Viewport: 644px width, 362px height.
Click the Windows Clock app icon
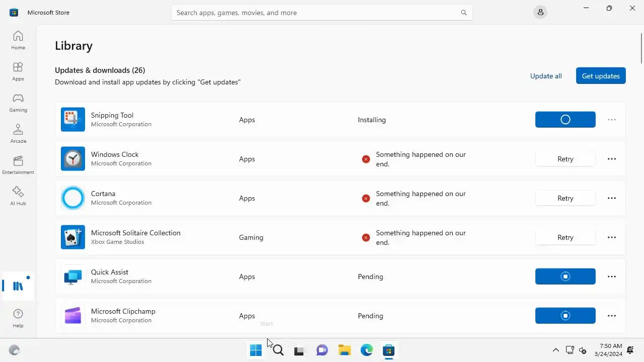point(73,159)
